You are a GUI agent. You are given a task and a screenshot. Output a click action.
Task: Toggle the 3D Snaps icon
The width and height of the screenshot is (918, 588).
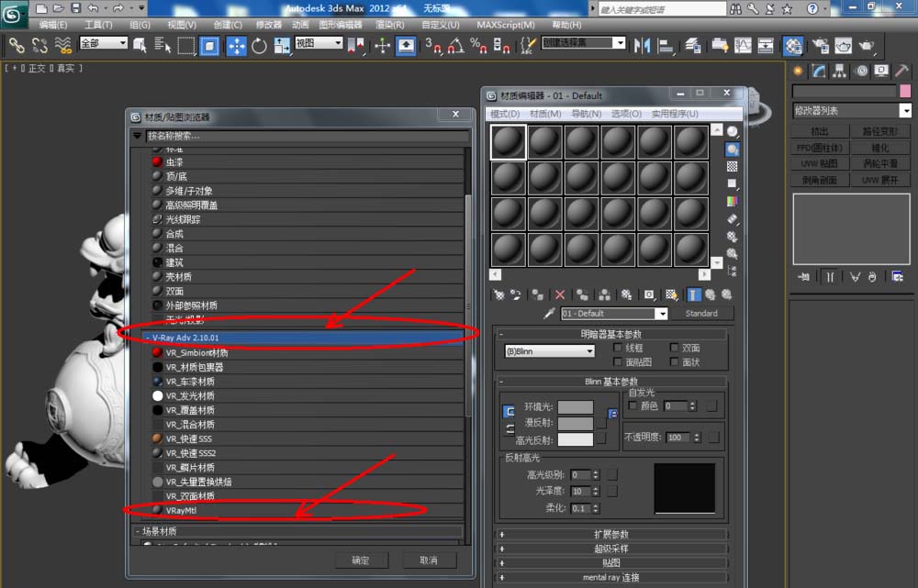[433, 46]
